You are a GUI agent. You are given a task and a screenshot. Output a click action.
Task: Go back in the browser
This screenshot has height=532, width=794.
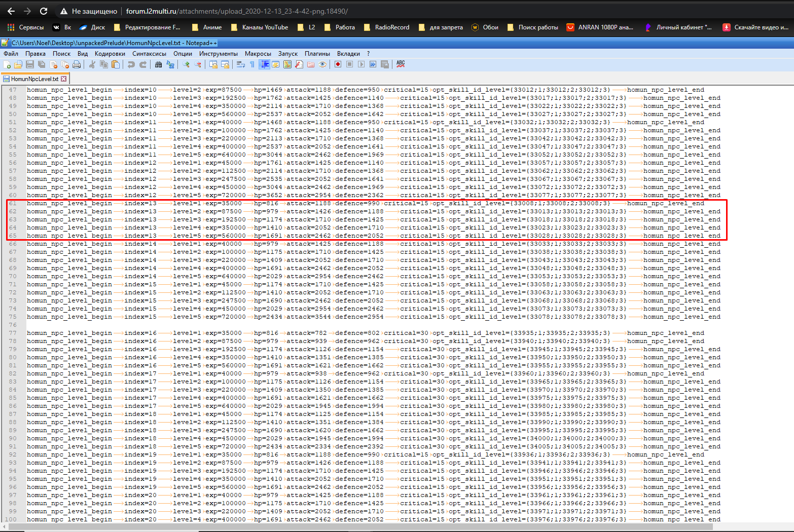click(11, 11)
